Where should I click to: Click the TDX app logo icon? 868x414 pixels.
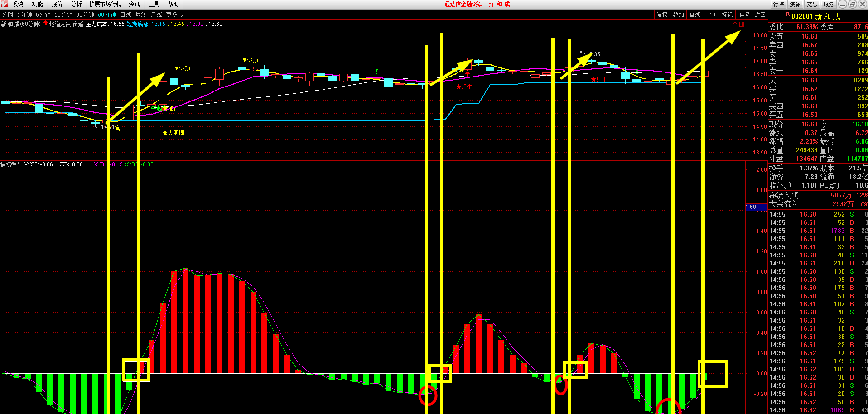coord(4,4)
